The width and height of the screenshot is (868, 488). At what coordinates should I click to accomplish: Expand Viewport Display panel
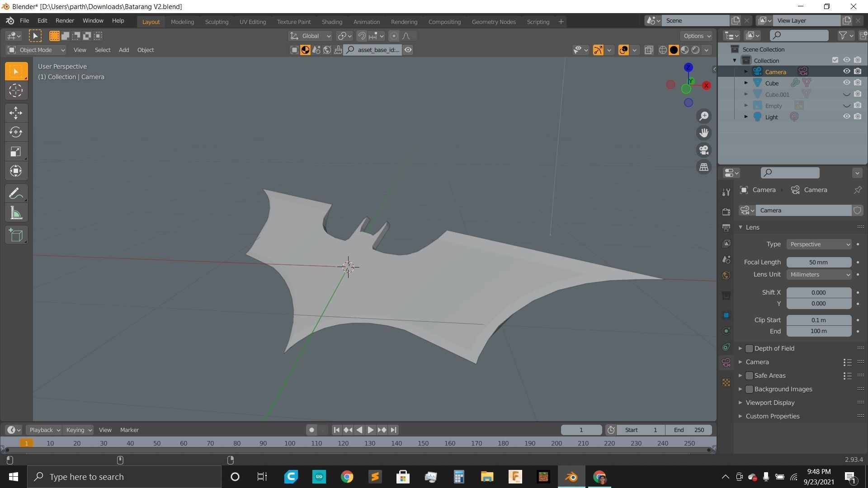click(x=769, y=403)
